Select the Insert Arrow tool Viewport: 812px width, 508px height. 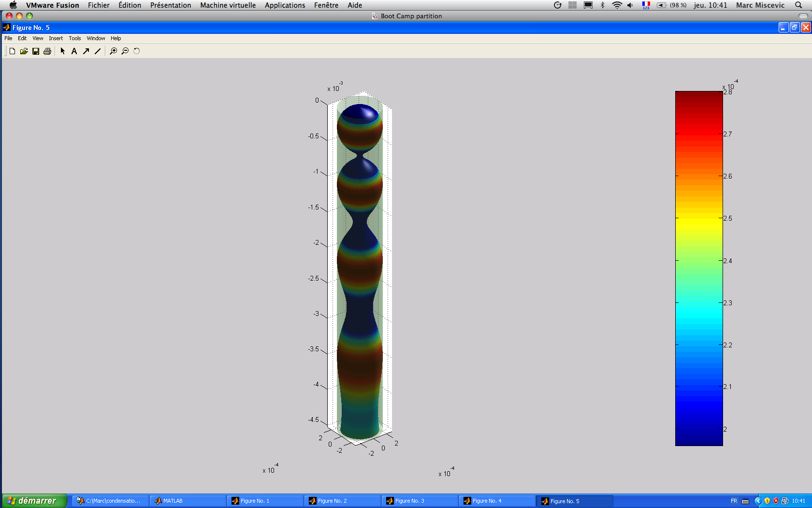click(x=86, y=51)
